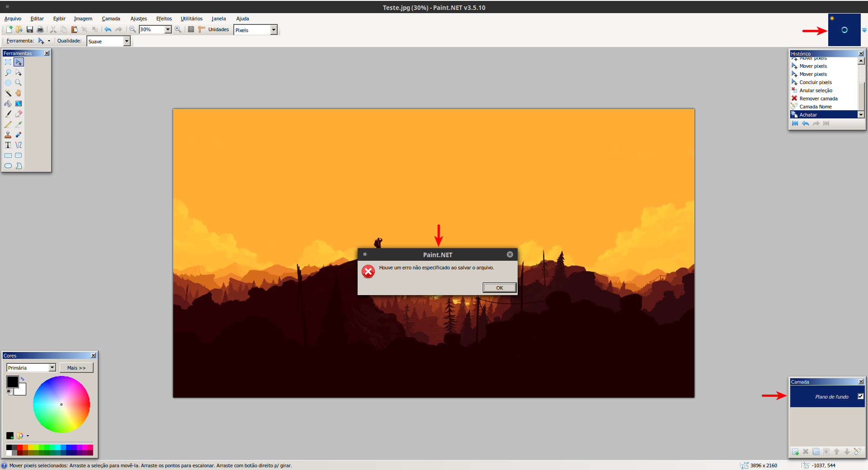Toggle the rulers display
This screenshot has width=868, height=470.
point(202,29)
